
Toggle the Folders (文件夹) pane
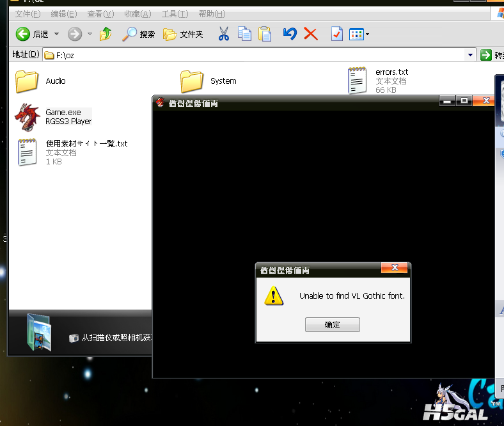click(x=183, y=34)
